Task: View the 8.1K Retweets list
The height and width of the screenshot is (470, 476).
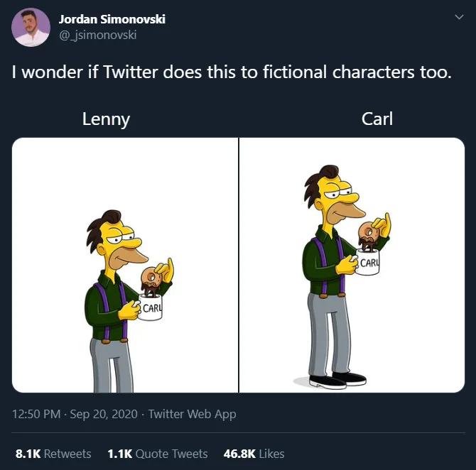Action: point(53,453)
